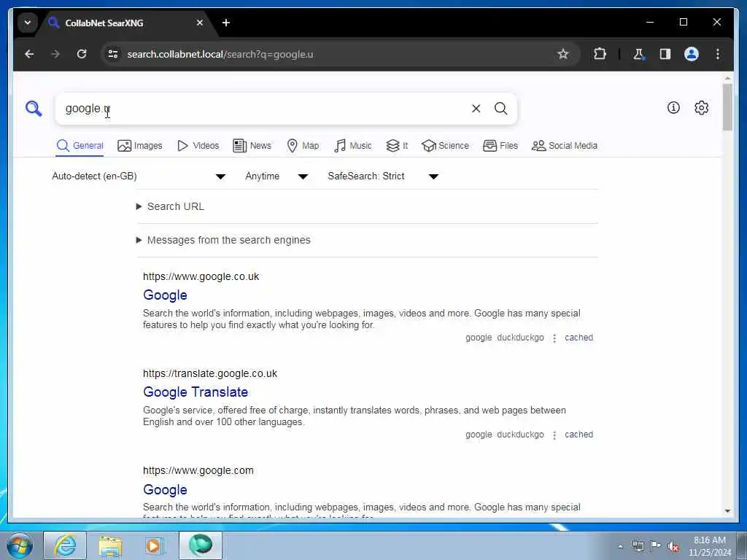Screen dimensions: 747x560
Task: Open the SafeSearch: Strict dropdown
Action: (383, 176)
